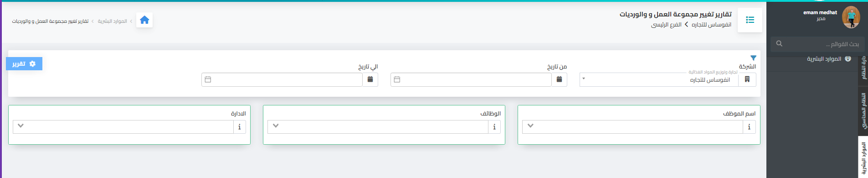Click the menu search magnifier icon
This screenshot has height=178, width=868.
tap(779, 44)
